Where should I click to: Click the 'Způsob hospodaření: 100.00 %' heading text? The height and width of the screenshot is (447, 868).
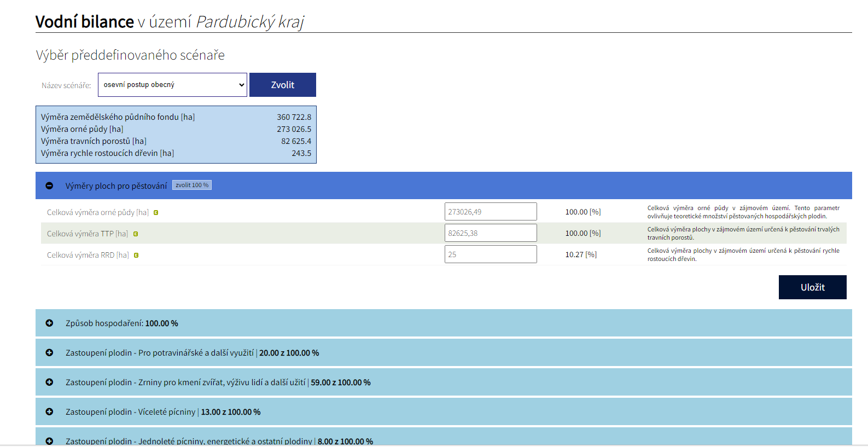122,323
